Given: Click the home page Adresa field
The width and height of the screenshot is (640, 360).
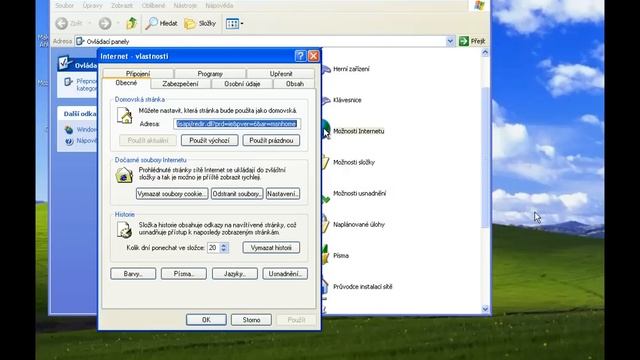Looking at the screenshot, I should click(237, 124).
